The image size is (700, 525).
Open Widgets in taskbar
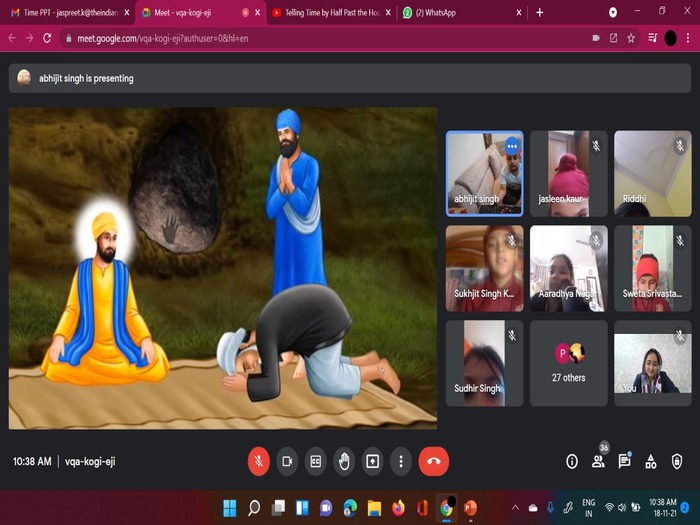coord(302,508)
